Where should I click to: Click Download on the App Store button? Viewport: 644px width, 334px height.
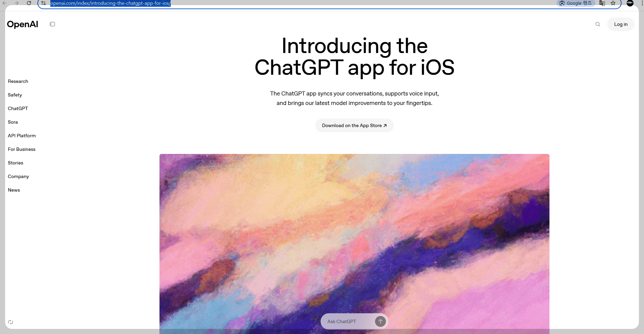[x=354, y=125]
